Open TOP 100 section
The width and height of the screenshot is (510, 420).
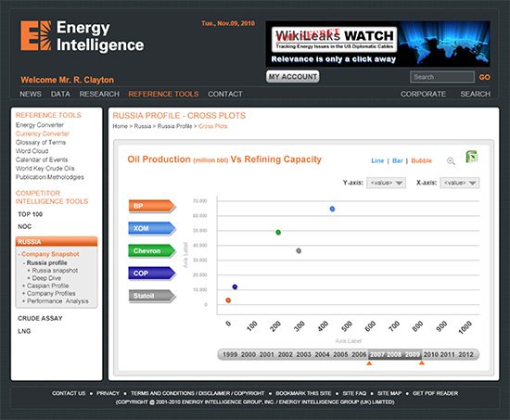(31, 214)
